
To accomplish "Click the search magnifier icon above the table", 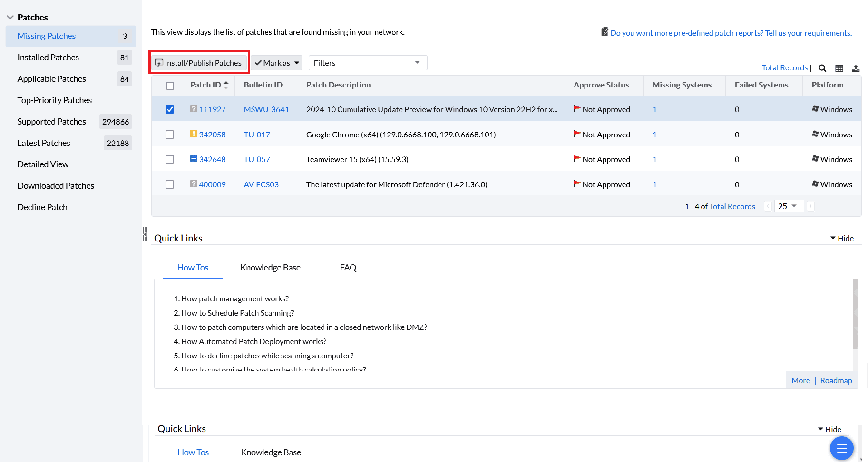I will [x=822, y=68].
